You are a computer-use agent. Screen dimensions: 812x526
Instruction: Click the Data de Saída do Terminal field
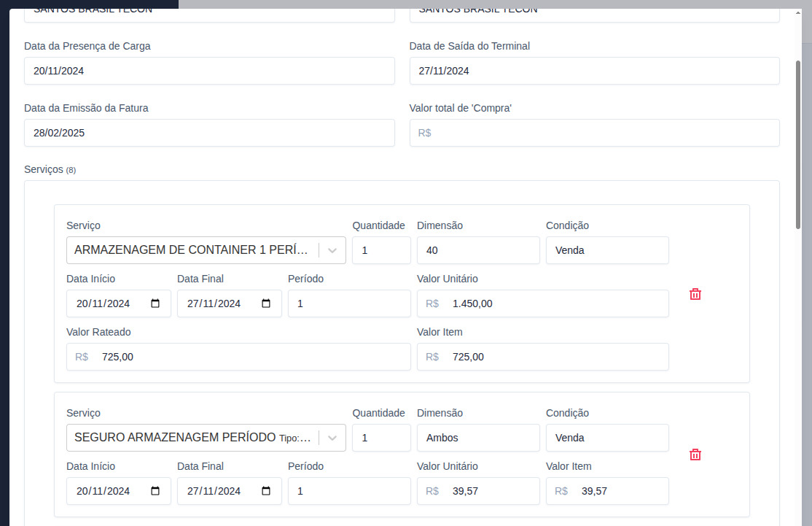point(595,71)
